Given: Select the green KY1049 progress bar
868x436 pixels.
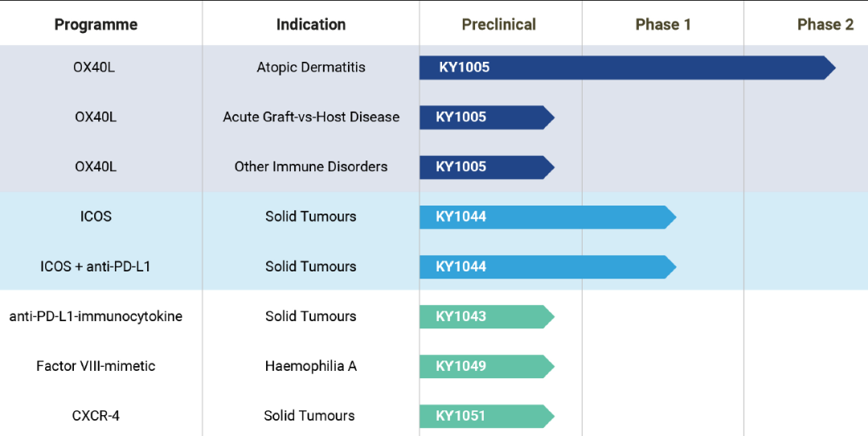Looking at the screenshot, I should coord(486,366).
